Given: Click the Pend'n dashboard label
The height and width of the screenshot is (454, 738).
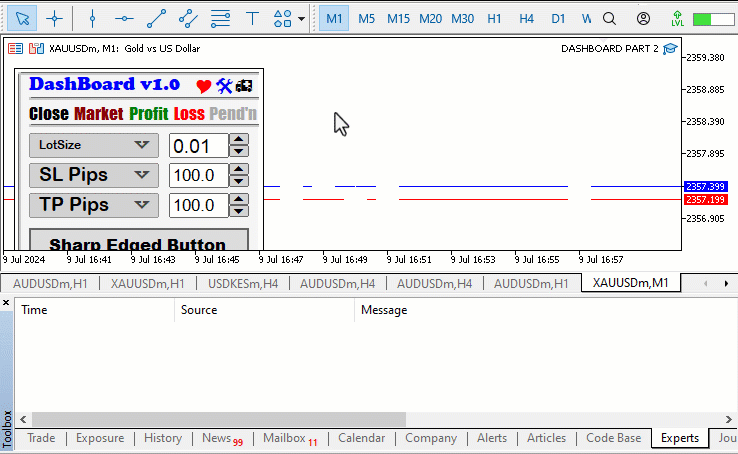Looking at the screenshot, I should (233, 113).
